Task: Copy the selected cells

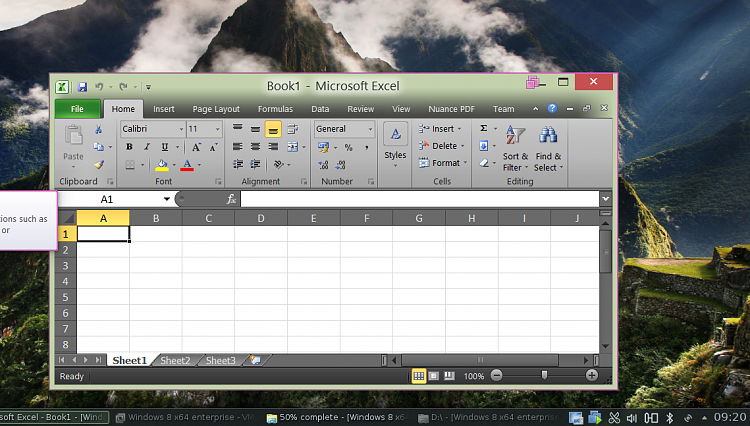Action: click(98, 147)
